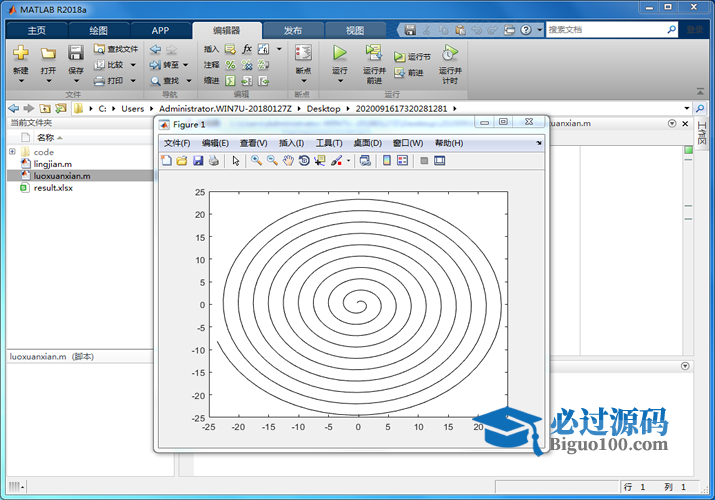
Task: Toggle the Data Cursor tool in Figure toolbar
Action: pyautogui.click(x=320, y=160)
